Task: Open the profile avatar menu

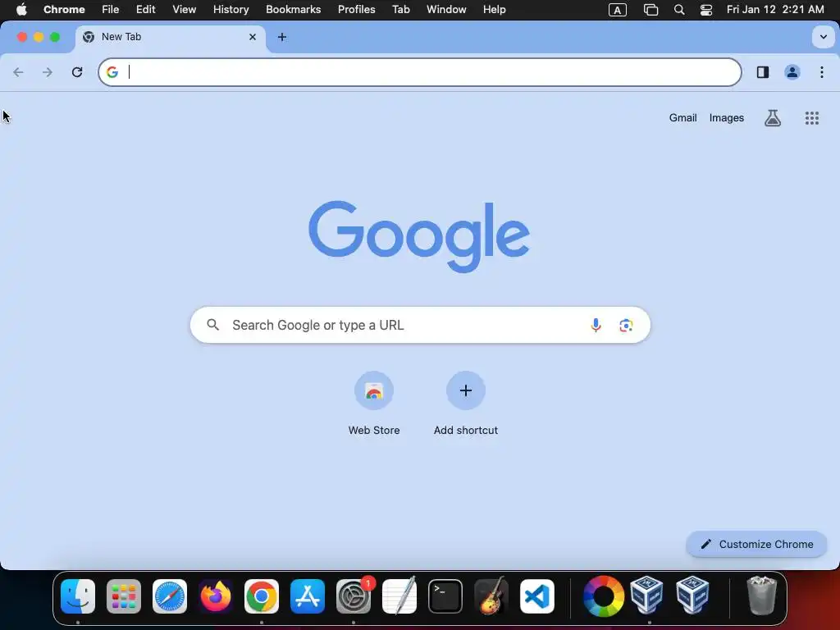Action: point(792,72)
